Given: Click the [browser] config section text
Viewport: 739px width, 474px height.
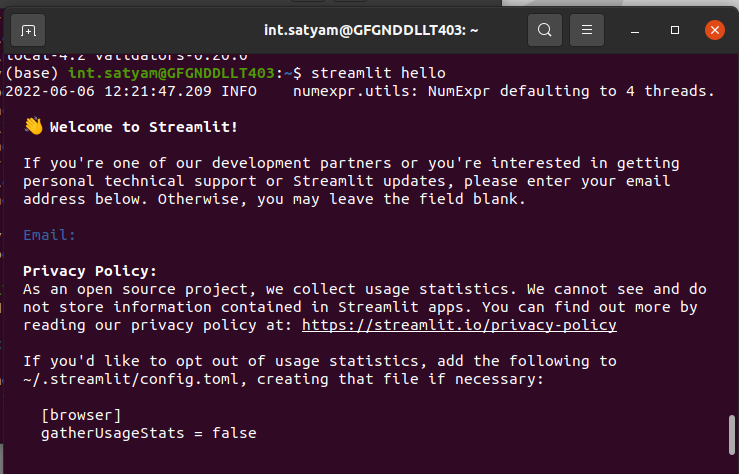Looking at the screenshot, I should click(x=80, y=415).
